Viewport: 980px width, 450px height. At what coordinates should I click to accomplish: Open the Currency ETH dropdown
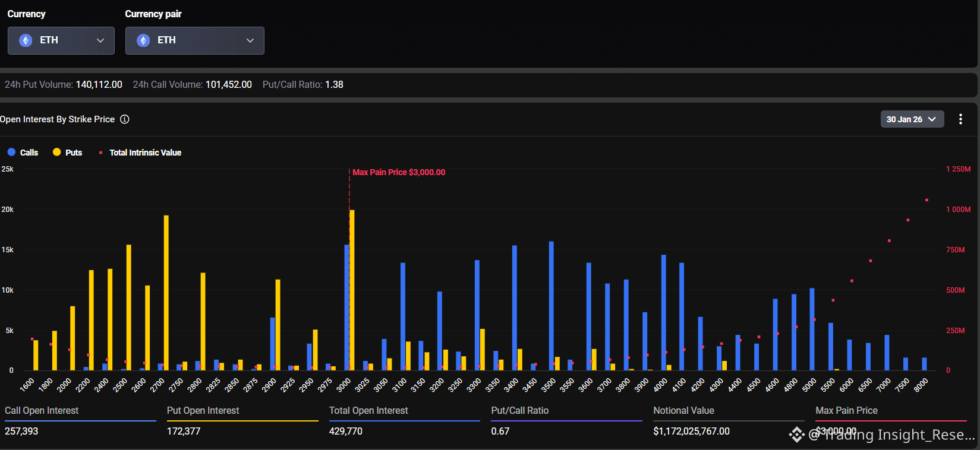click(61, 40)
